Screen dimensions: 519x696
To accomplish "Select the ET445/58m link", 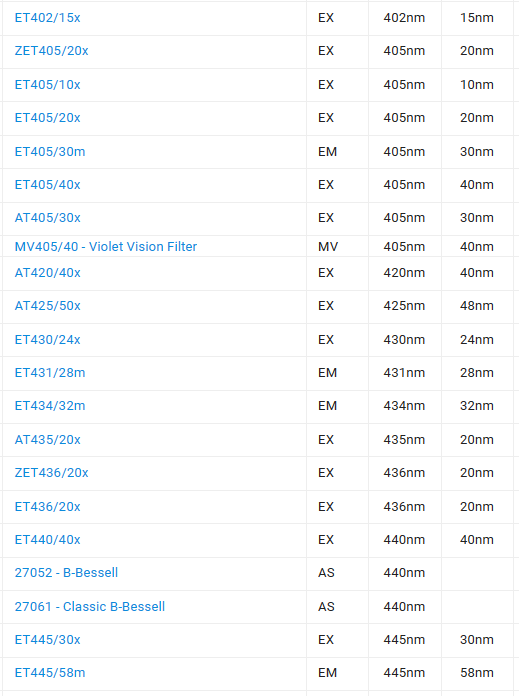I will pyautogui.click(x=50, y=673).
